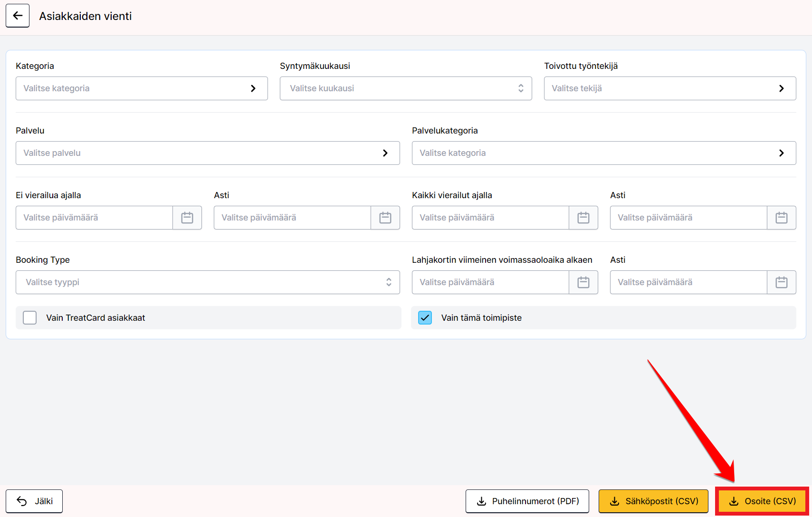Screen dimensions: 812x517
Task: Download Osoite (CSV)
Action: click(762, 501)
